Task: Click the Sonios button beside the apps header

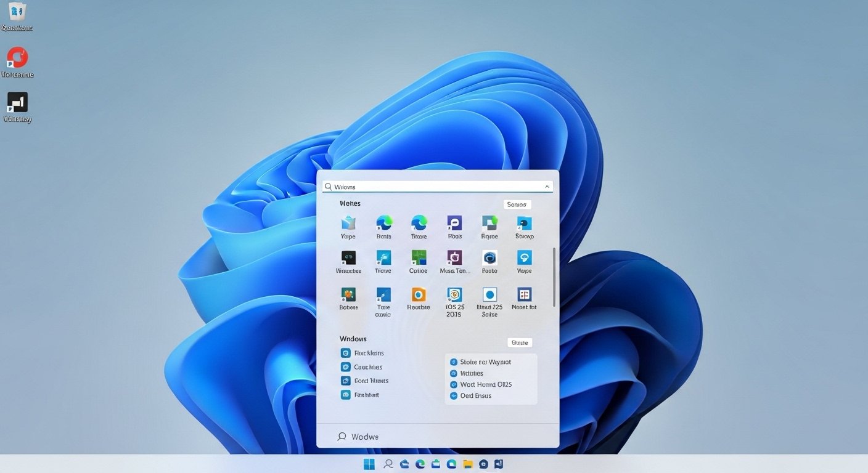Action: pyautogui.click(x=517, y=204)
